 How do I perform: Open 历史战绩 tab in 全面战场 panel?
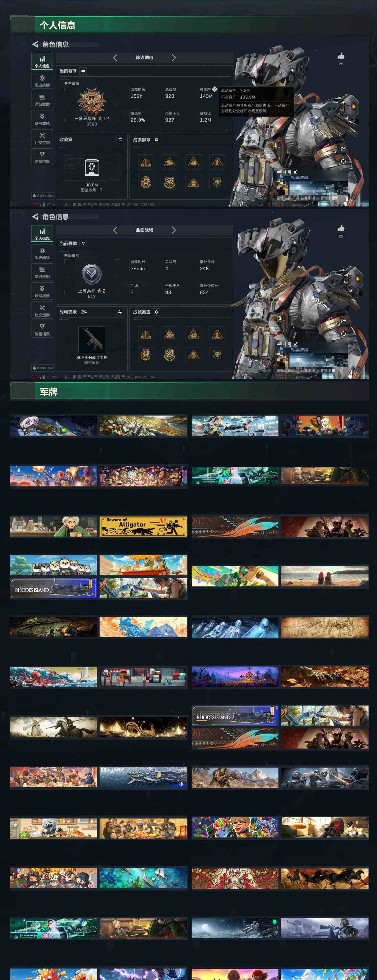42,253
